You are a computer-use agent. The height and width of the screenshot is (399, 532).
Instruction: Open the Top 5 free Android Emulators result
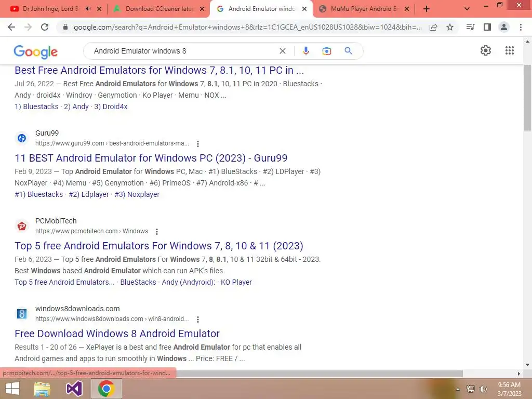pos(159,246)
